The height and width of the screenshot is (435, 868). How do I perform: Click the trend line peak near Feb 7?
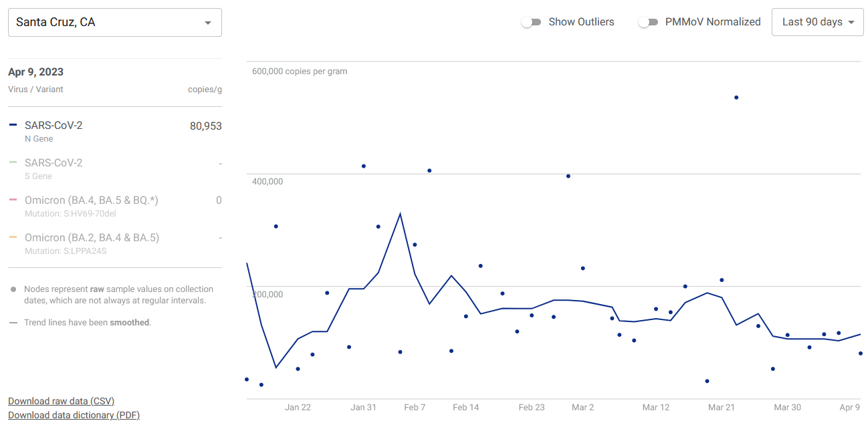(x=400, y=214)
